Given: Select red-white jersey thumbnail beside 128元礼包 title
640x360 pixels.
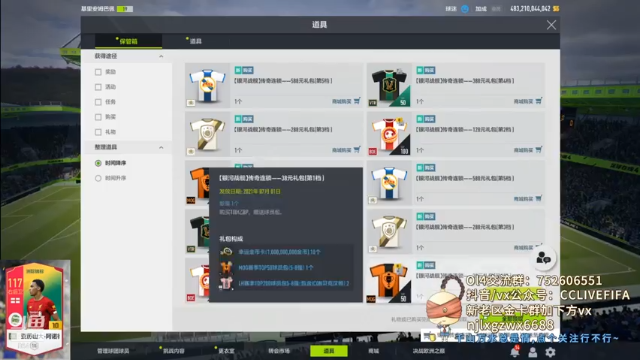Looking at the screenshot, I should [x=389, y=134].
